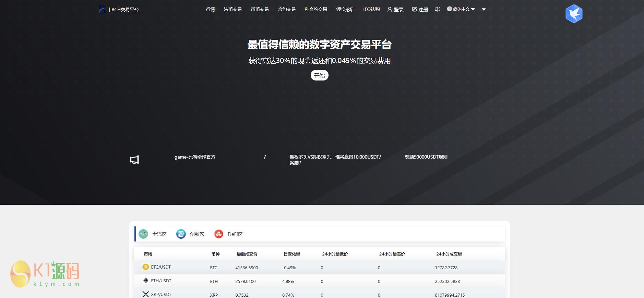Click the -0.49% daily change value
Screen dimensions: 644x298
[289, 268]
